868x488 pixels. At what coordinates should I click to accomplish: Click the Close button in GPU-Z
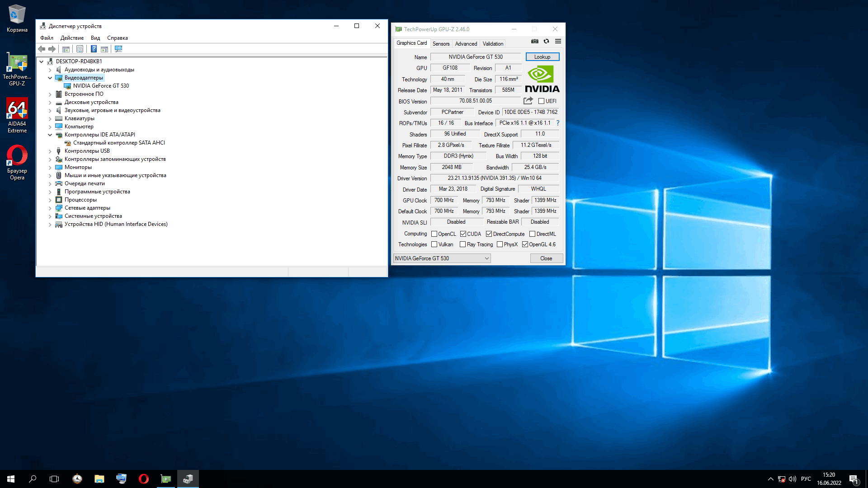click(x=546, y=258)
